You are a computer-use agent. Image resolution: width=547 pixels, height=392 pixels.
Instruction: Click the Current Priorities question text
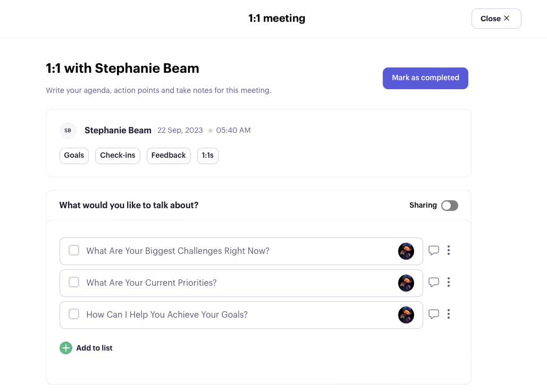pos(152,283)
